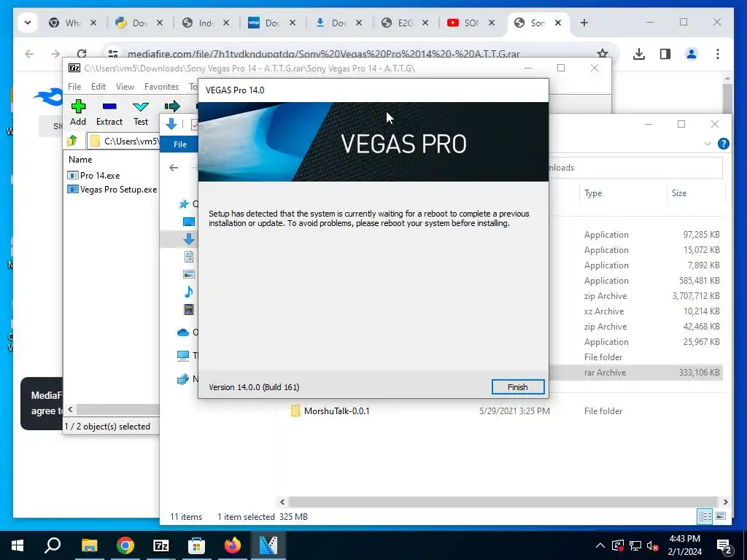The height and width of the screenshot is (560, 747).
Task: Click Finish in the VEGAS Pro setup dialog
Action: tap(518, 387)
